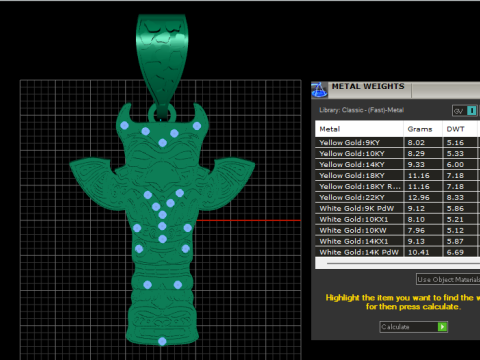Sort by the DWT column header
This screenshot has width=480, height=360.
(x=460, y=129)
